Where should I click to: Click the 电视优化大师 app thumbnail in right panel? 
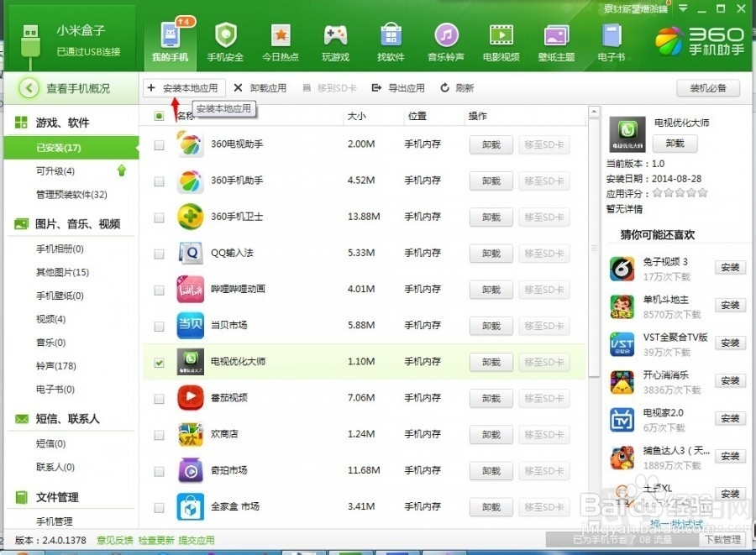pyautogui.click(x=627, y=134)
